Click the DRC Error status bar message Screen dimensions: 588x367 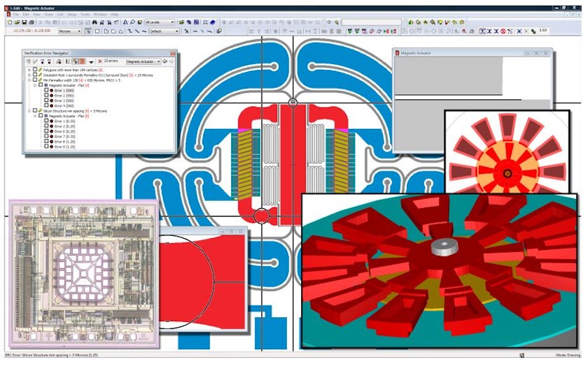pyautogui.click(x=52, y=355)
